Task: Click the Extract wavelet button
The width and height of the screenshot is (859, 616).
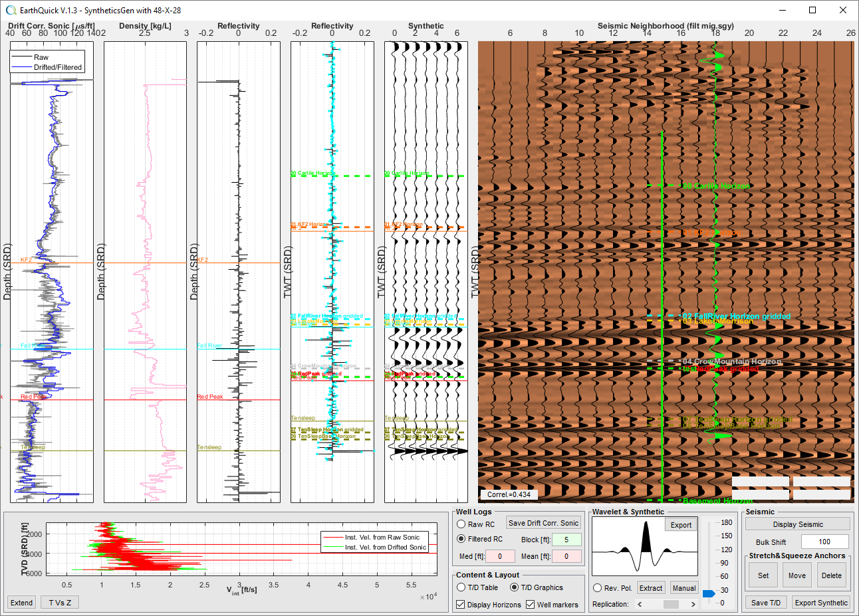Action: point(651,588)
